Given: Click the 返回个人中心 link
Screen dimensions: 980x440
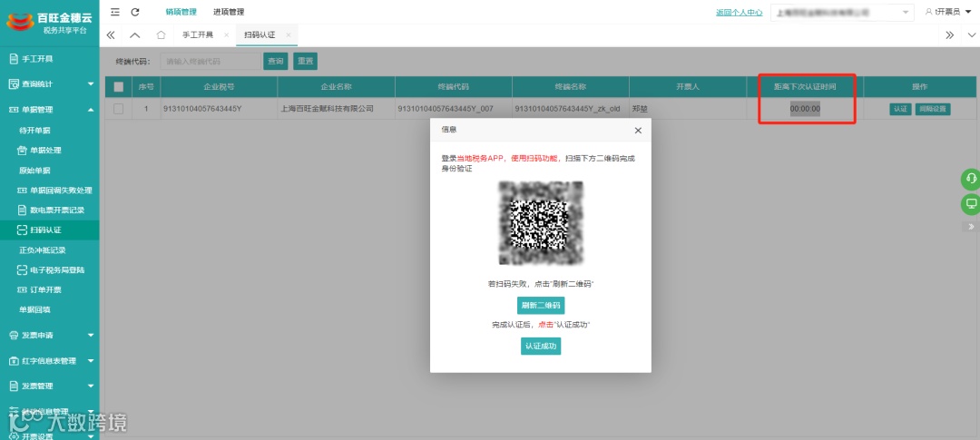Looking at the screenshot, I should tap(739, 12).
